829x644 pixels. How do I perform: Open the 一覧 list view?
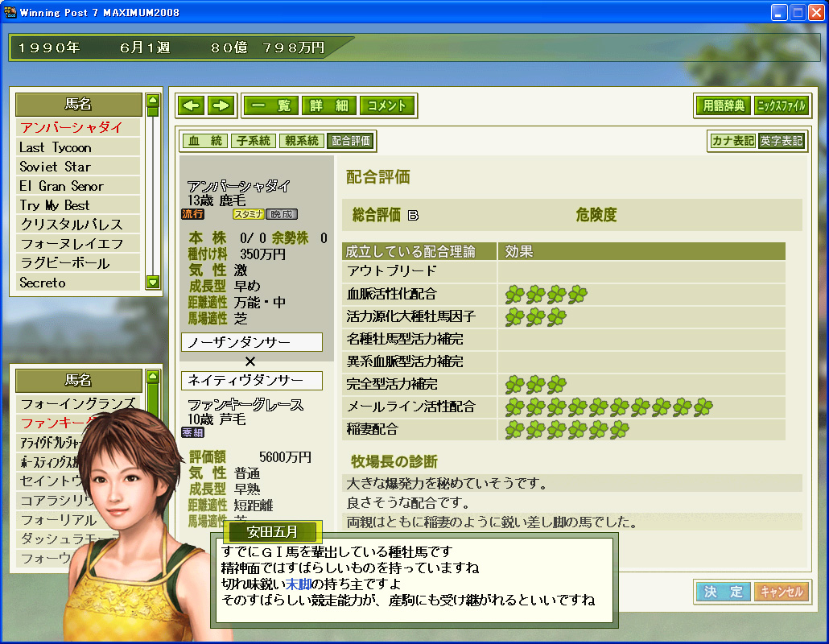pyautogui.click(x=270, y=105)
